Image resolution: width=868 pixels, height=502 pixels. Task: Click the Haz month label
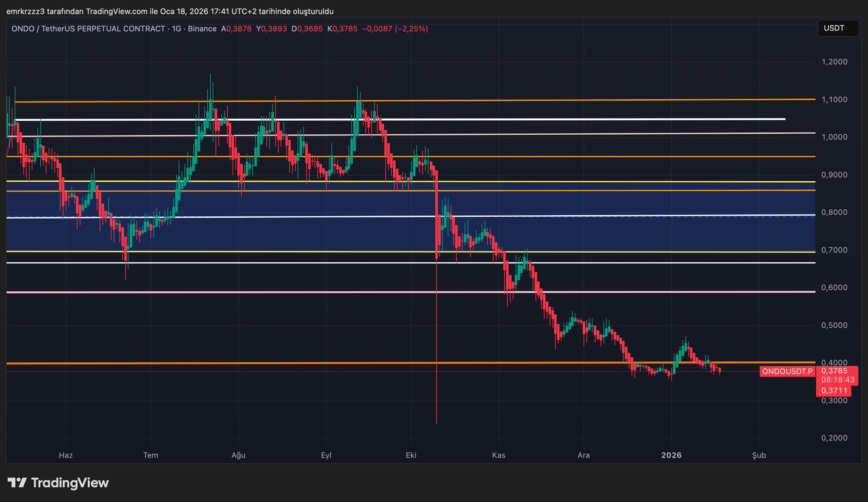pos(66,455)
